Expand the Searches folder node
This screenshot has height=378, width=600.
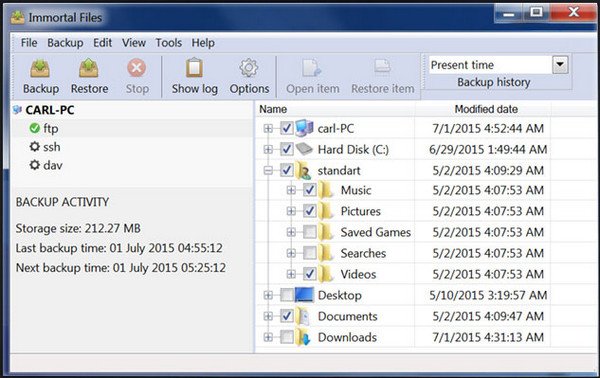coord(291,253)
